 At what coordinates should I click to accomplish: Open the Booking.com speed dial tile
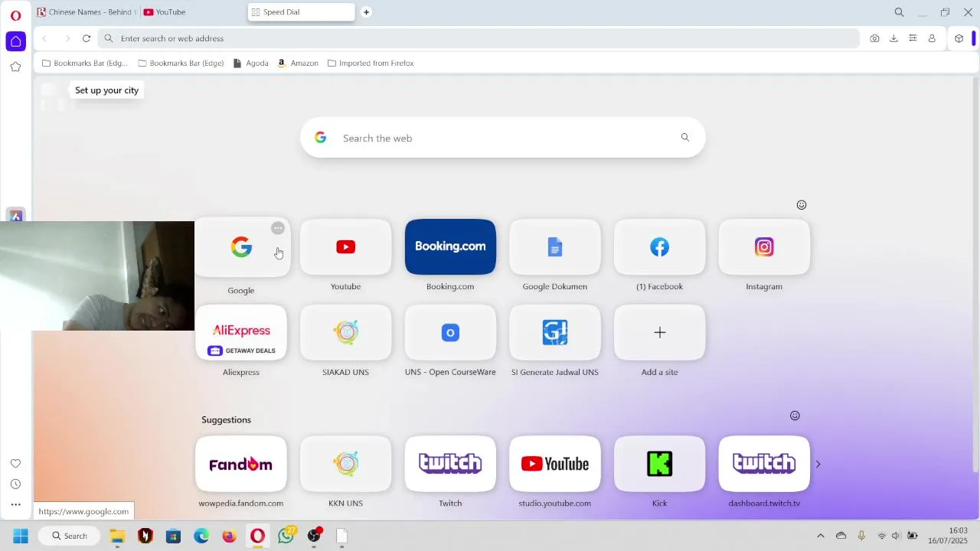pyautogui.click(x=450, y=246)
